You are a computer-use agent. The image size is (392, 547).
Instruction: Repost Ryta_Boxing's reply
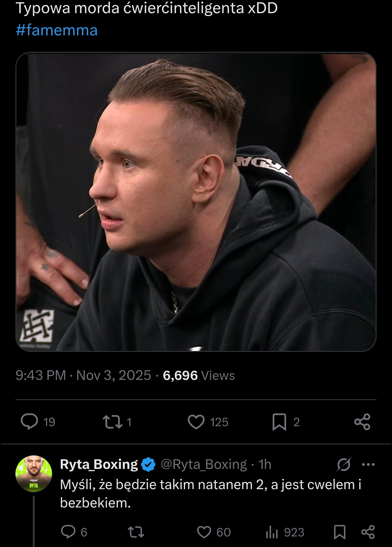coord(136,532)
